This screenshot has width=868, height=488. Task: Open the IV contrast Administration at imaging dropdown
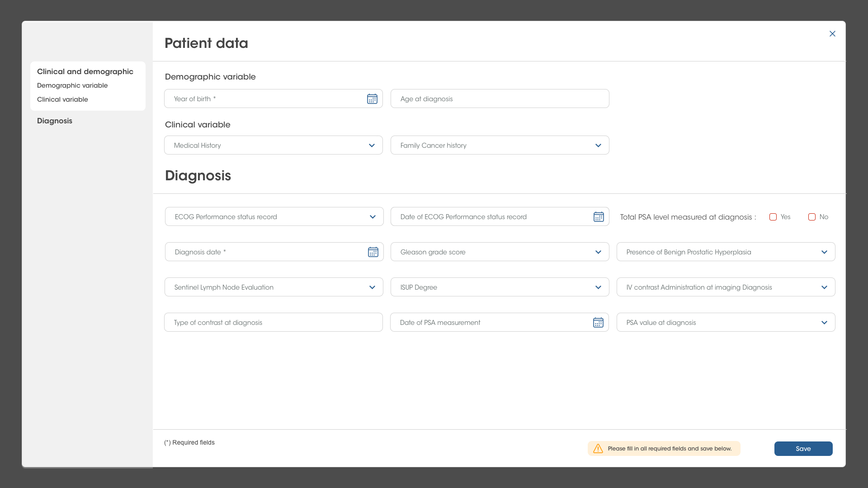click(x=824, y=287)
